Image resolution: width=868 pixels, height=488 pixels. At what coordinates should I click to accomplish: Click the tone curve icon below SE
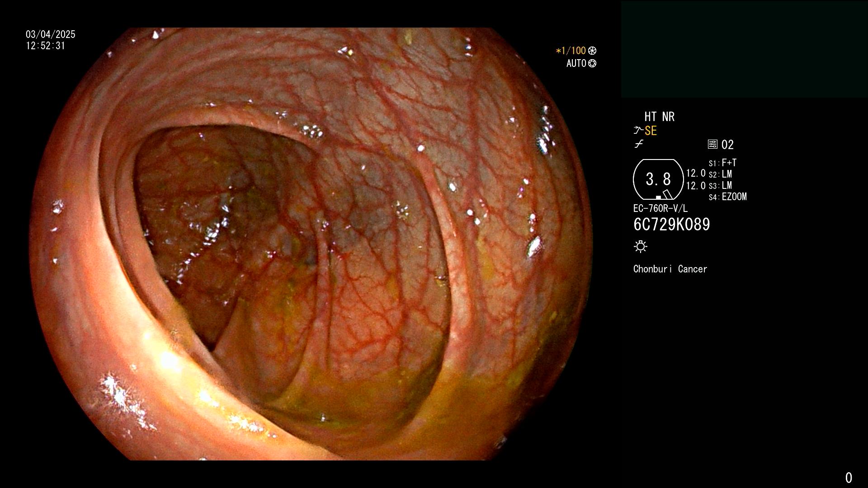coord(639,144)
